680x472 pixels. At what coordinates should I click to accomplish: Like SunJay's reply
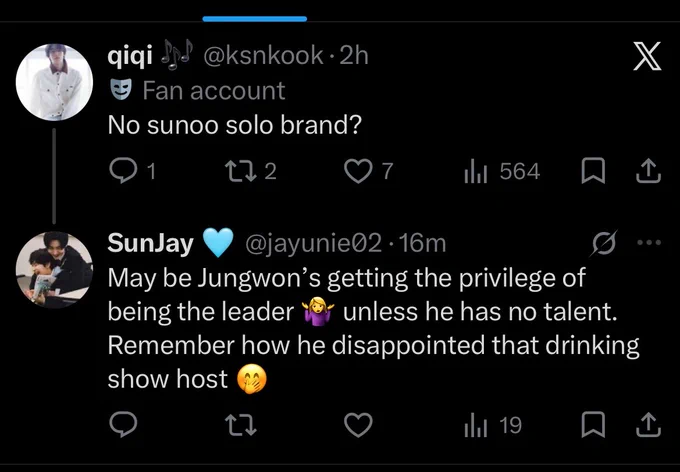point(358,425)
